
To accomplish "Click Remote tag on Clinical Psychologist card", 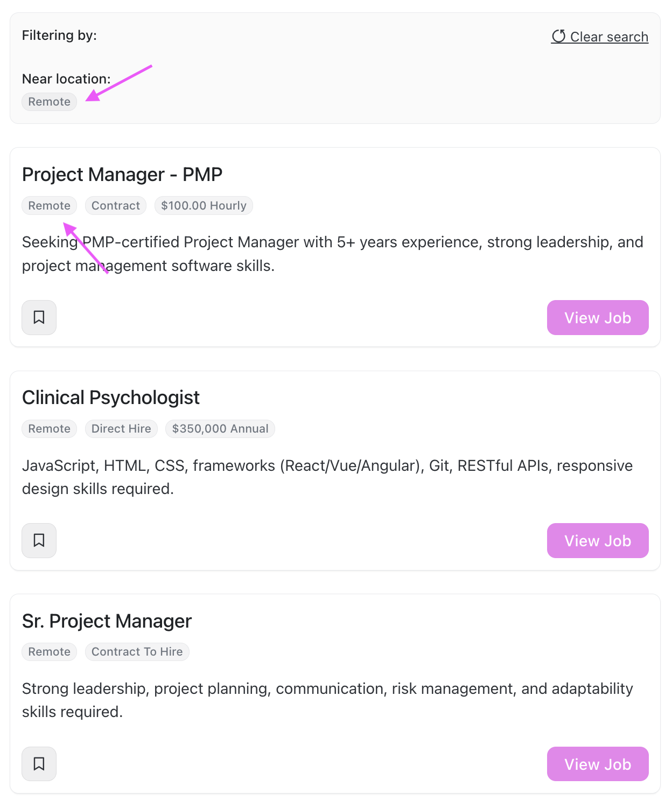I will pyautogui.click(x=49, y=429).
